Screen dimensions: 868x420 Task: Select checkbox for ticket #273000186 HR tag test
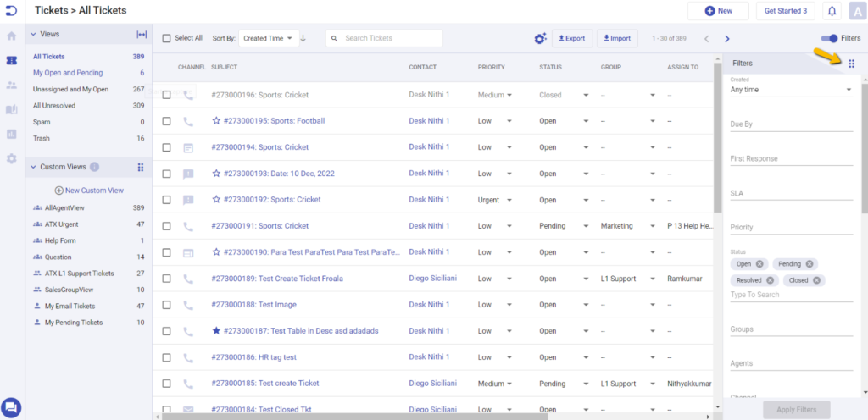coord(166,357)
